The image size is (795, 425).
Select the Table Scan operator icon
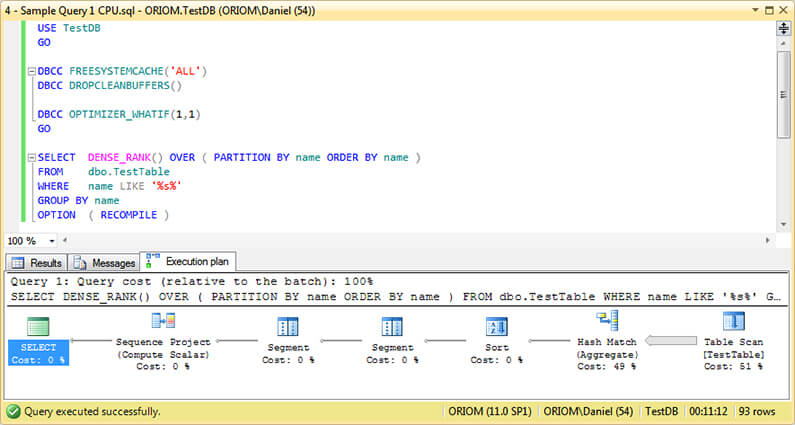733,321
